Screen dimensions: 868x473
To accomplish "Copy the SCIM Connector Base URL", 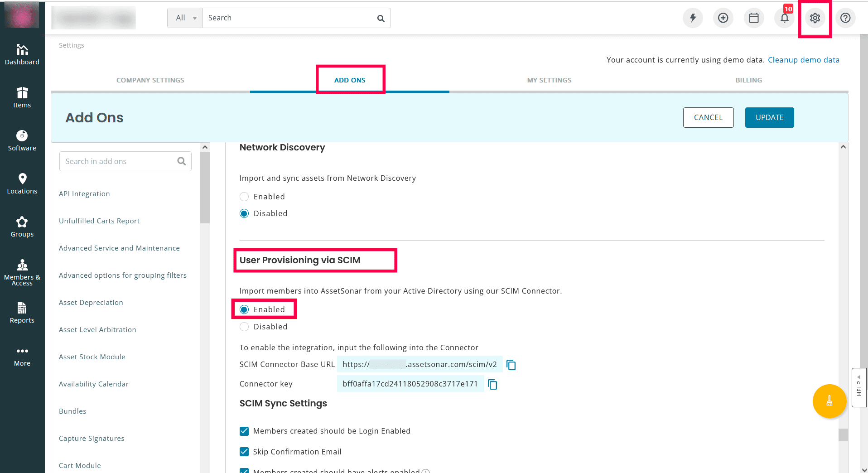I will (511, 365).
